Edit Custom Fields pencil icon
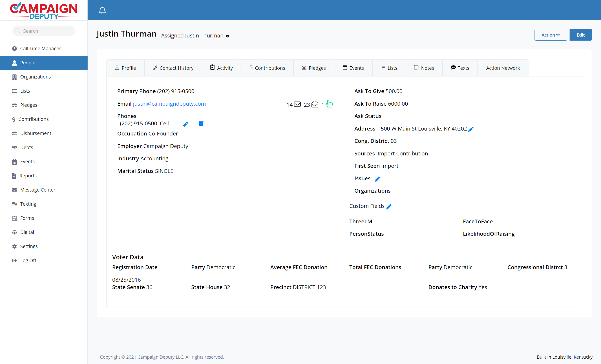The image size is (601, 364). (389, 207)
